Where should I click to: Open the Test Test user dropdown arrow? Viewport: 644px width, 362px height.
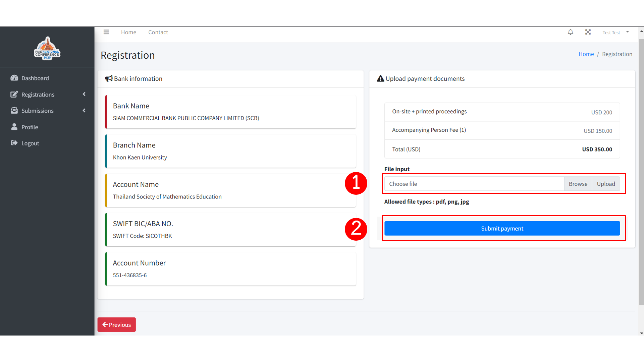click(628, 32)
